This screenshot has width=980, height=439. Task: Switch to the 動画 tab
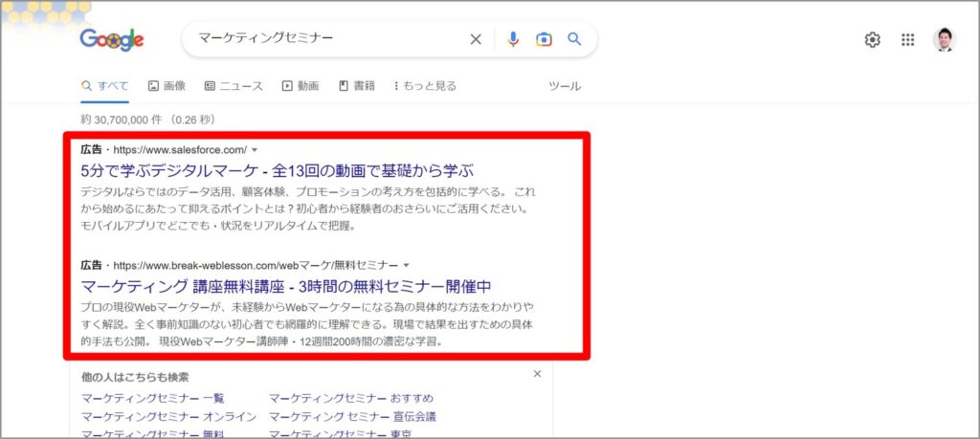301,86
